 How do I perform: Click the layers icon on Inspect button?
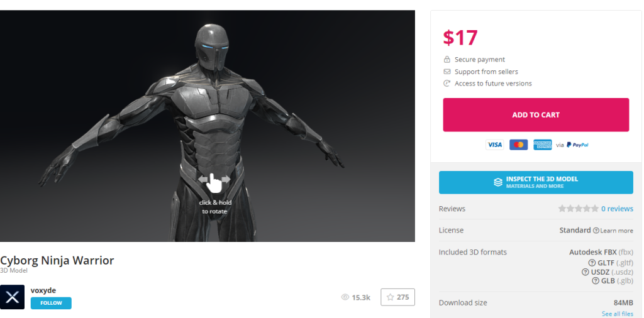pos(497,182)
